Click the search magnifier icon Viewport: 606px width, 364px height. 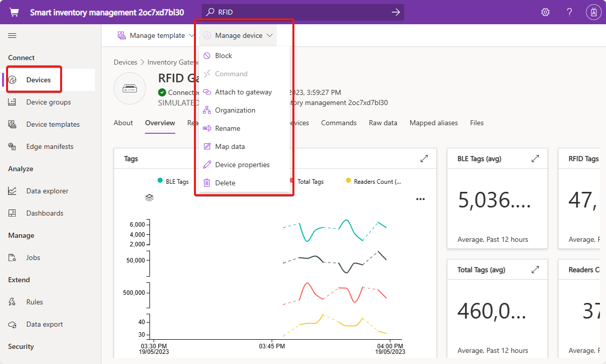tap(210, 12)
